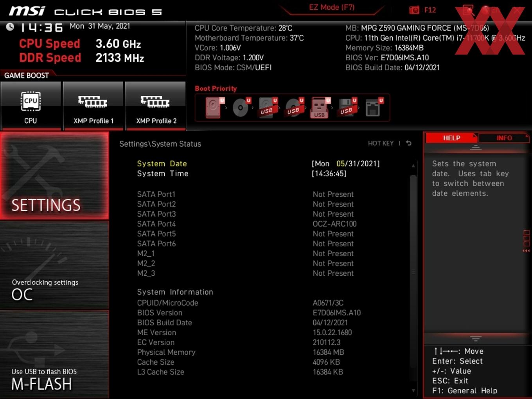The image size is (532, 399).
Task: Click the CPUID/MicroCode row
Action: point(240,303)
